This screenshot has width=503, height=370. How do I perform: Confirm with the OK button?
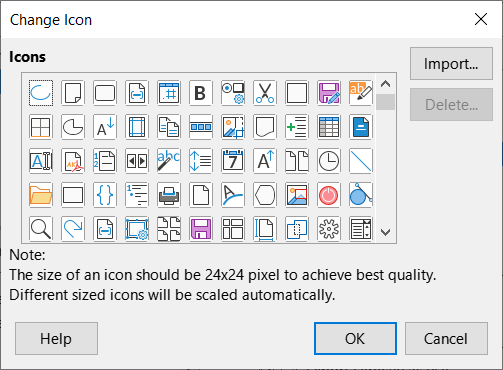coord(355,339)
